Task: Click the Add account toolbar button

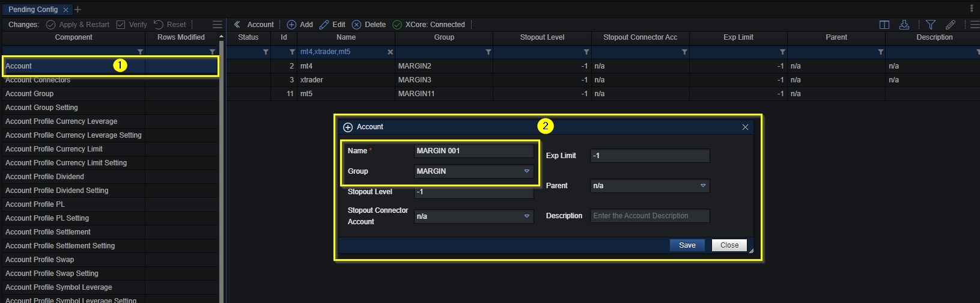Action: tap(300, 25)
